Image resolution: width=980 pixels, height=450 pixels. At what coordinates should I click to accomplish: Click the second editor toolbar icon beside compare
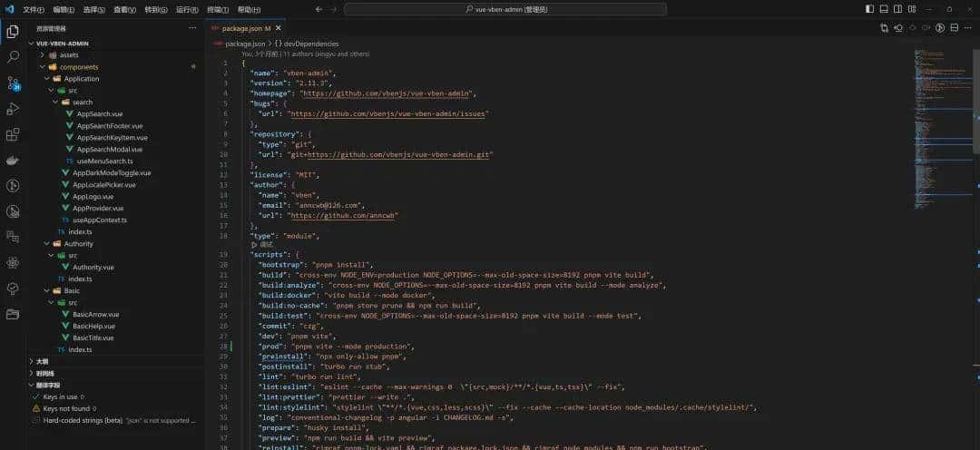pos(898,28)
